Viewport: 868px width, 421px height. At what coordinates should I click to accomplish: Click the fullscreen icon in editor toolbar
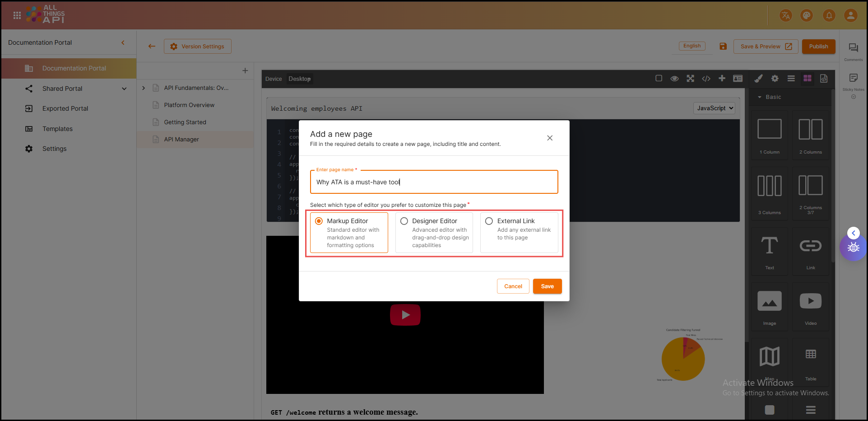(690, 79)
